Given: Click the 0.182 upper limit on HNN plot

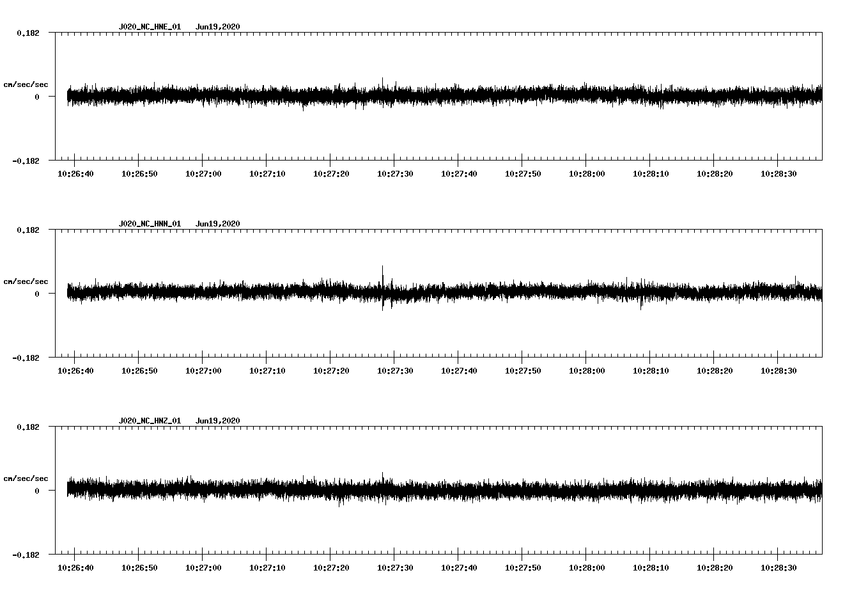Looking at the screenshot, I should pyautogui.click(x=28, y=230).
